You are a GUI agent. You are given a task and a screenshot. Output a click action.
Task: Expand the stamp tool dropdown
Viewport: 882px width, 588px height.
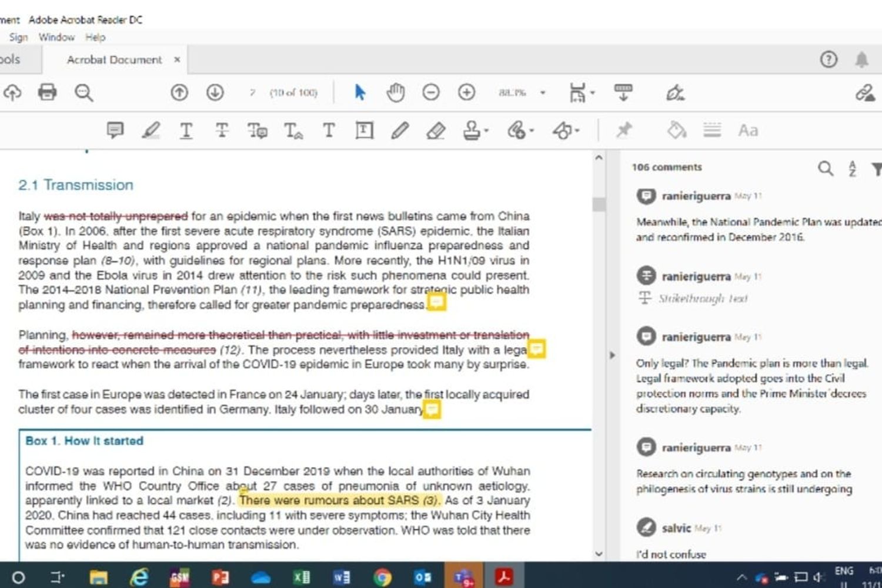click(486, 131)
